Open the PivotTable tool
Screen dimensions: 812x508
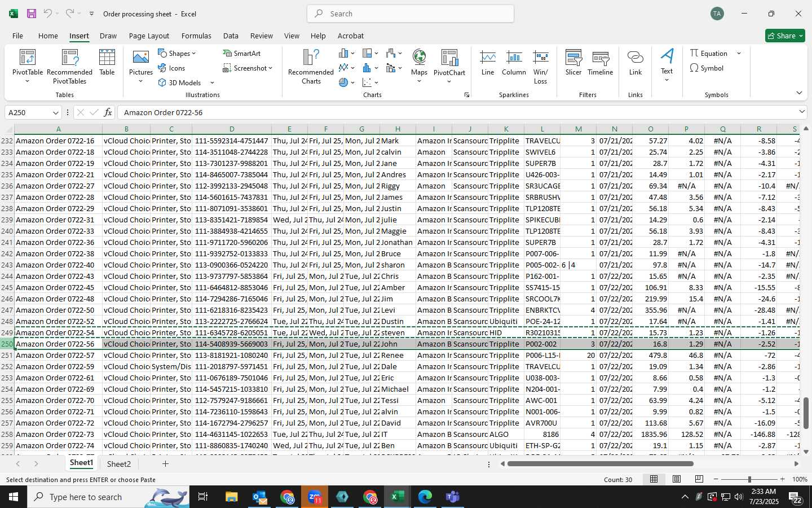point(27,67)
